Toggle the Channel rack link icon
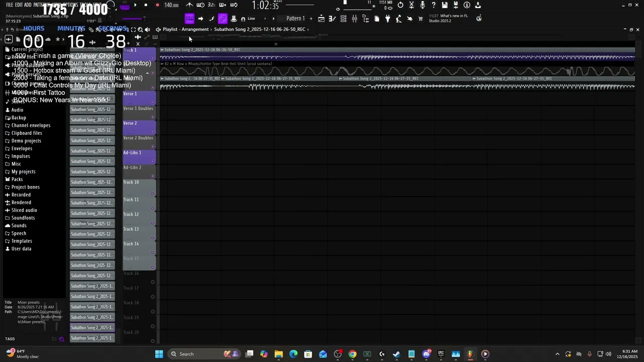This screenshot has width=644, height=362. click(x=222, y=19)
